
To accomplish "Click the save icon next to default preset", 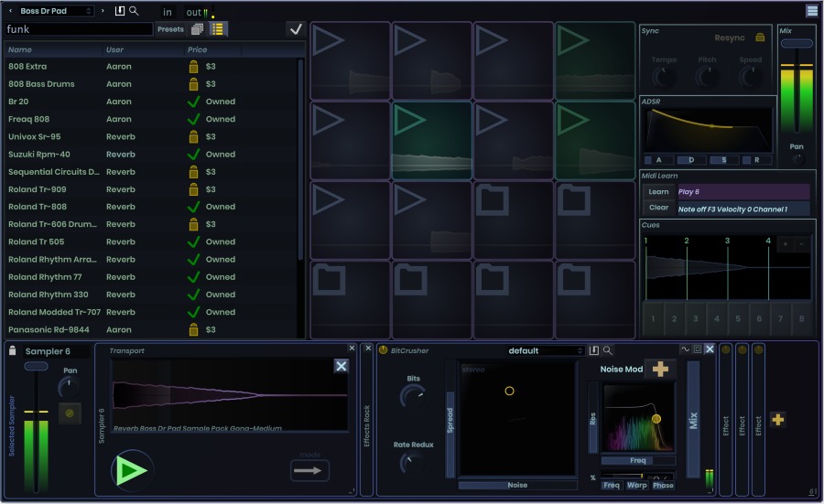I will point(594,350).
